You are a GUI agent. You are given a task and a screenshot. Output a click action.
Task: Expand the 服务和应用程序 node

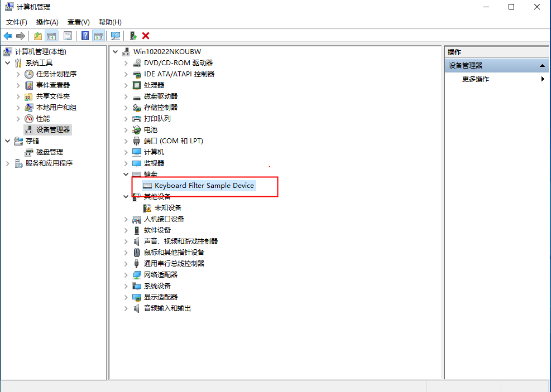(8, 163)
